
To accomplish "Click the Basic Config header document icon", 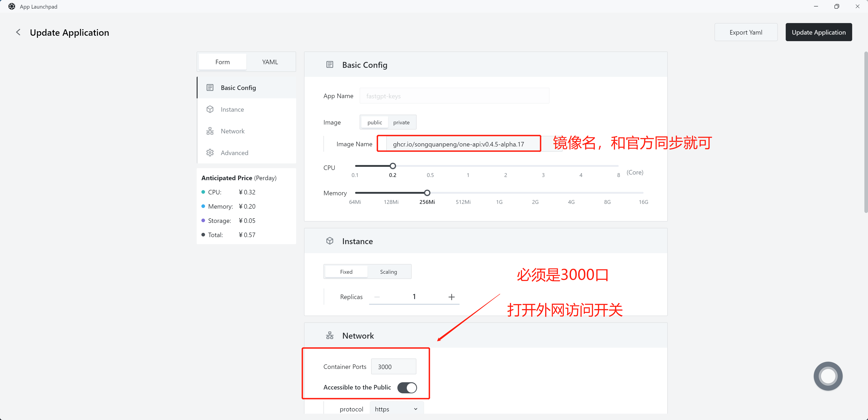I will click(x=330, y=64).
